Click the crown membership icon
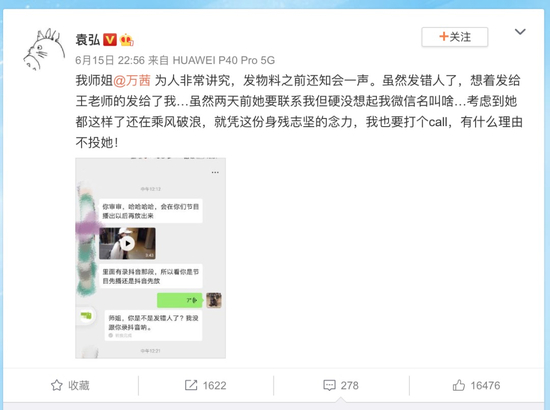 126,40
